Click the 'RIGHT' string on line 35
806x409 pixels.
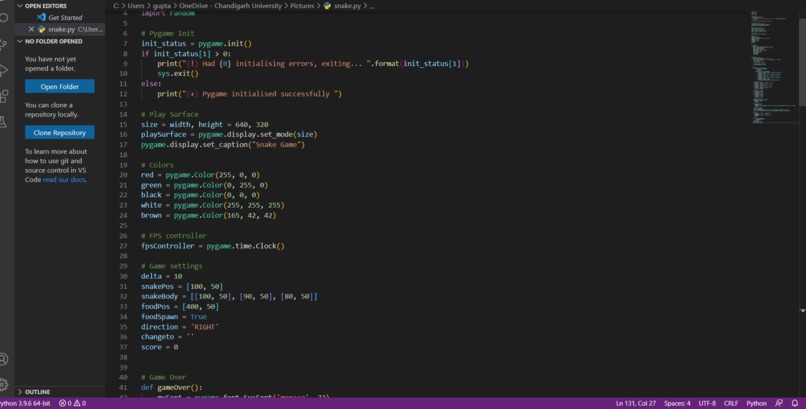coord(205,327)
